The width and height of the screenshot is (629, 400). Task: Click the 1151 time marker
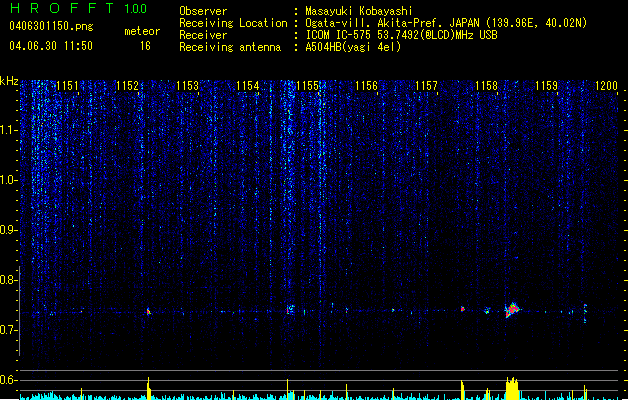(67, 86)
